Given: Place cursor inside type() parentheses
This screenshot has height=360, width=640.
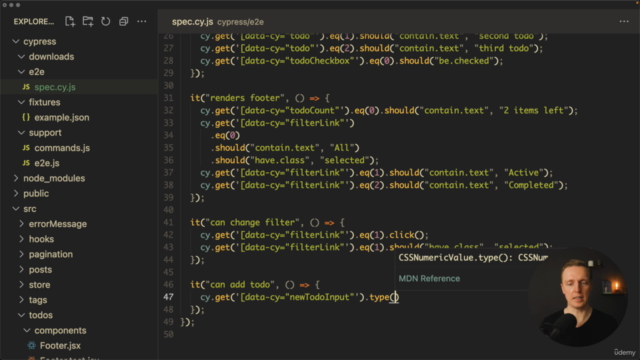Looking at the screenshot, I should 394,297.
